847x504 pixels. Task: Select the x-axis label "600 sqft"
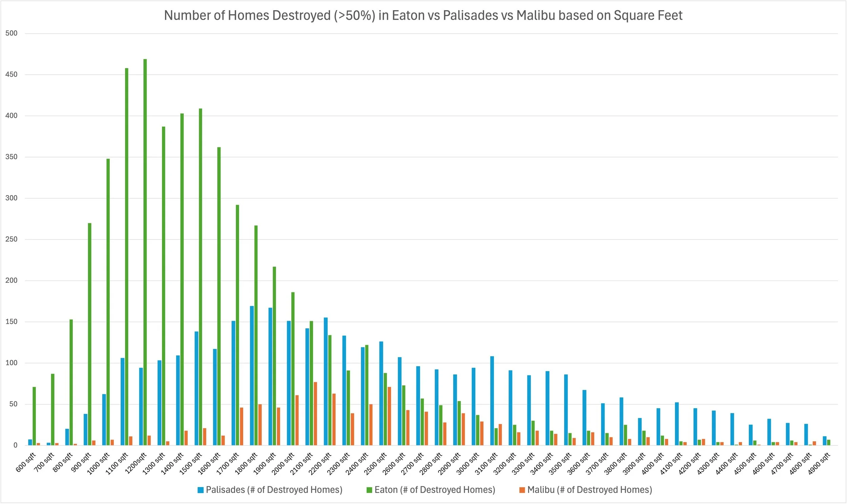point(26,462)
